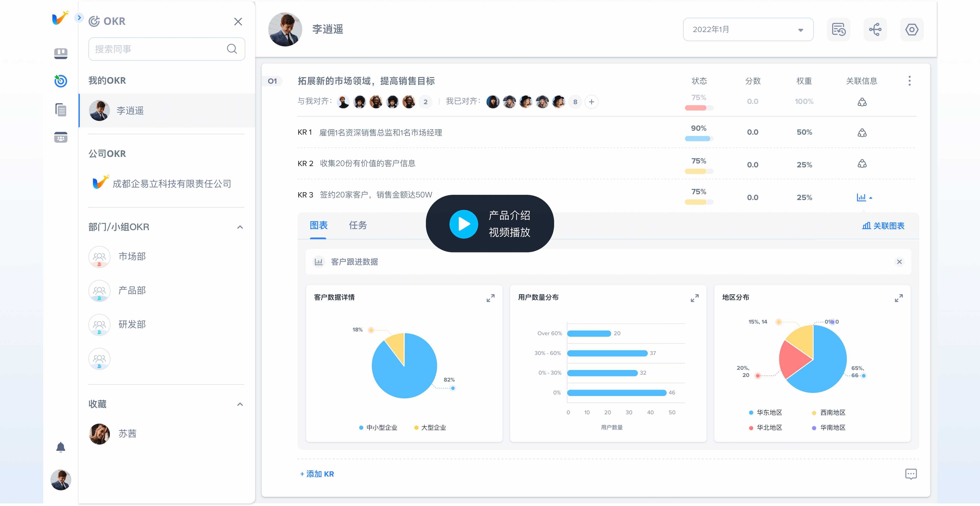This screenshot has height=506, width=980.
Task: Open the comments chat icon
Action: (911, 474)
